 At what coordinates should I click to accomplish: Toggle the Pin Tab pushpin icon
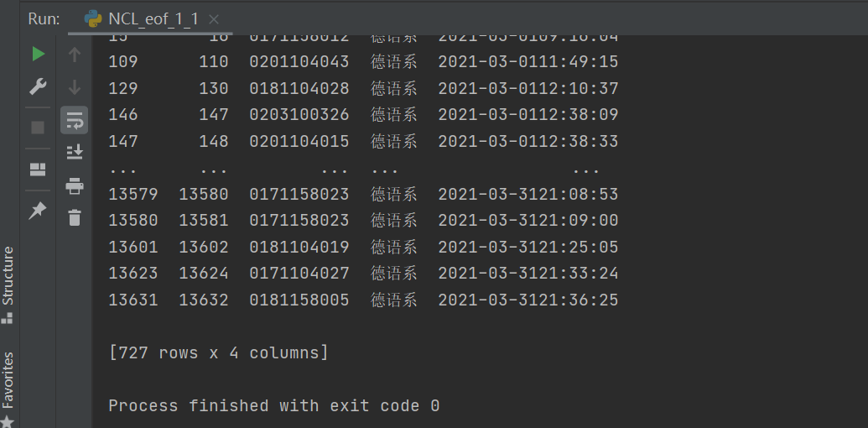point(38,211)
